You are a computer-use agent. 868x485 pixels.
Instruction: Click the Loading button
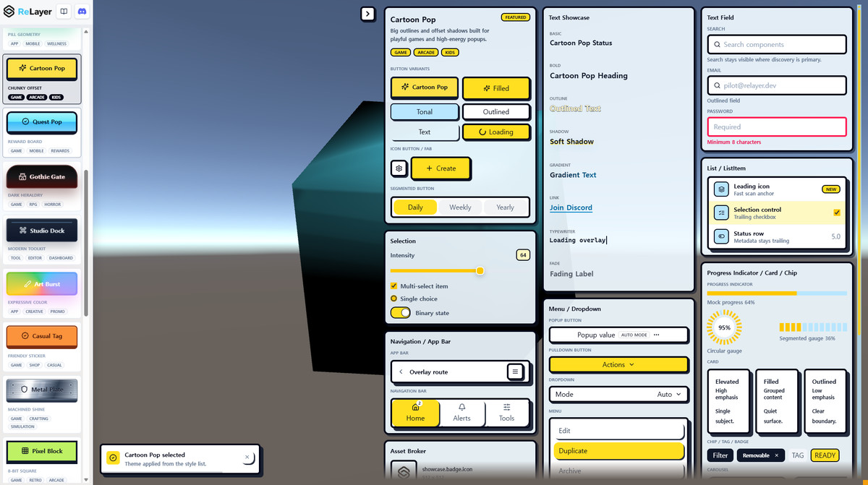496,132
